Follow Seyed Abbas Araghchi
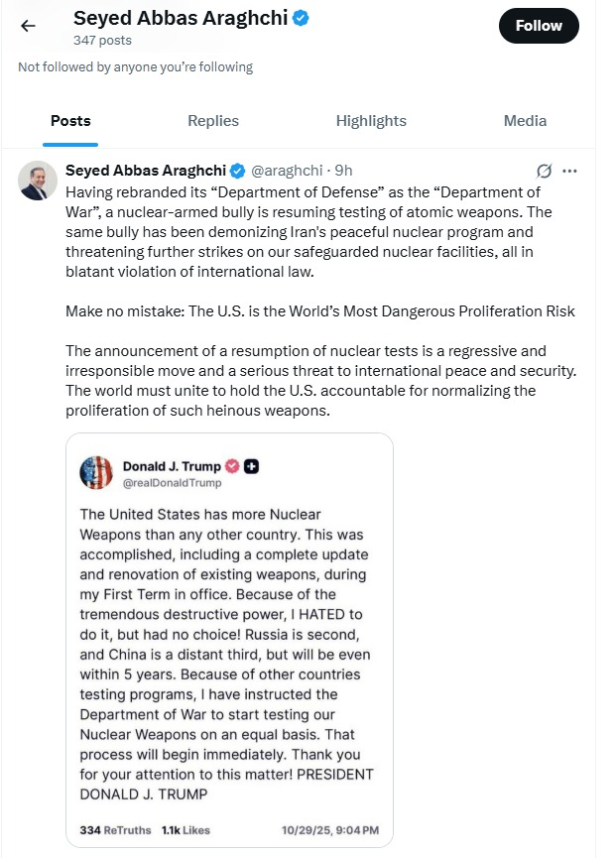This screenshot has height=858, width=616. (539, 27)
